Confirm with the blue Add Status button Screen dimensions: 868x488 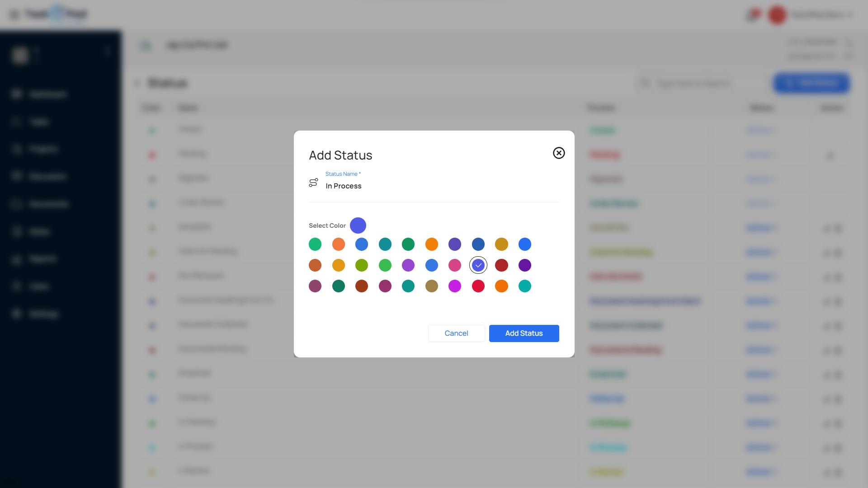524,333
